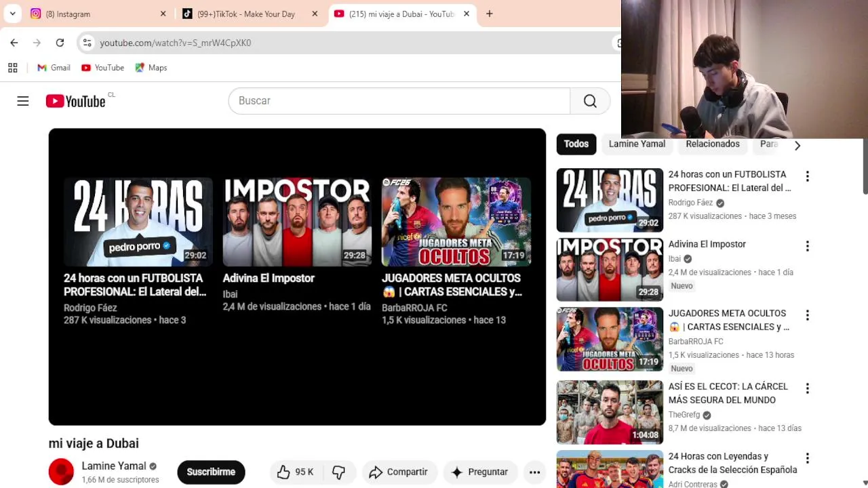Expand the tab search dropdown arrow
Image resolution: width=868 pixels, height=488 pixels.
pyautogui.click(x=12, y=14)
